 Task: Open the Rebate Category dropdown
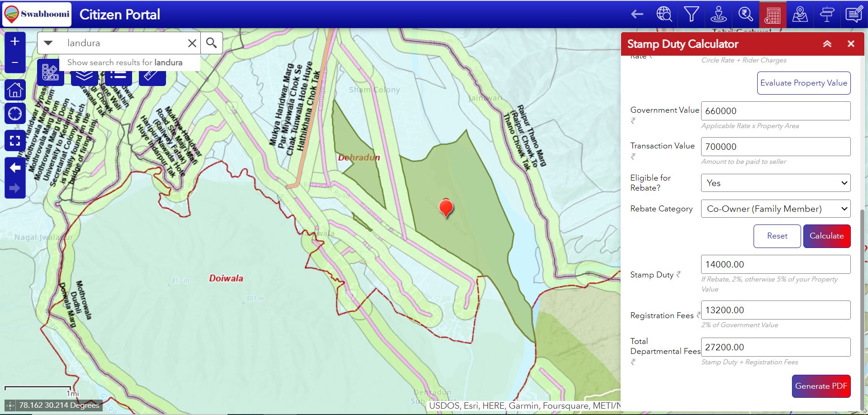775,209
